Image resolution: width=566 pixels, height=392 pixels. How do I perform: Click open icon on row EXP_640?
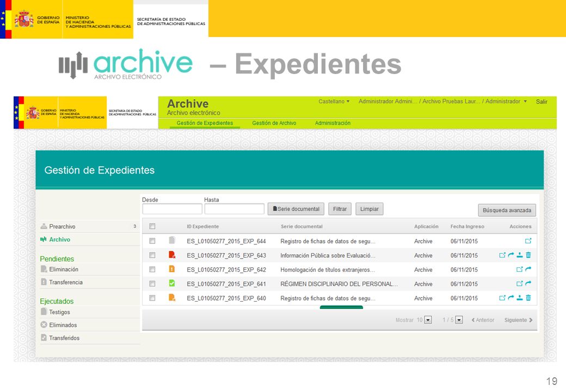(502, 298)
